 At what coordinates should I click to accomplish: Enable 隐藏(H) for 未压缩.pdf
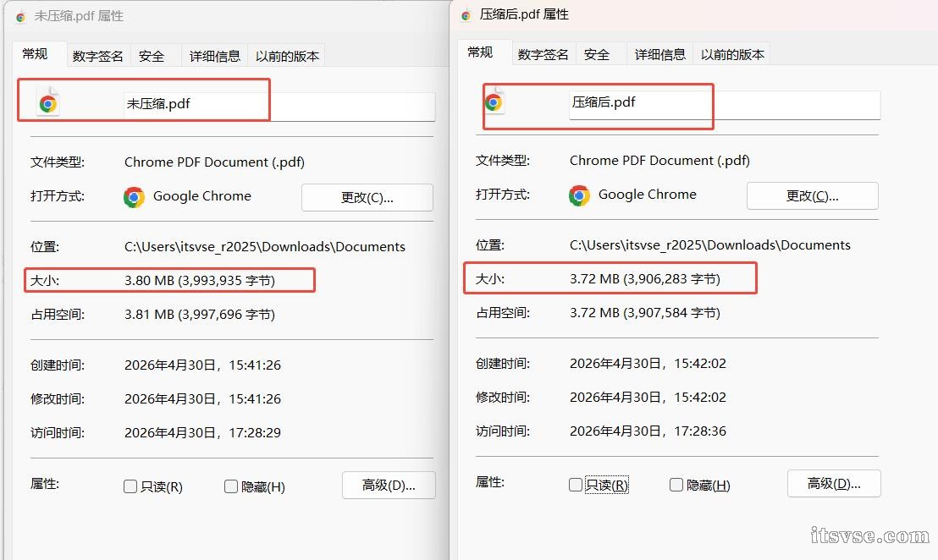(x=230, y=486)
